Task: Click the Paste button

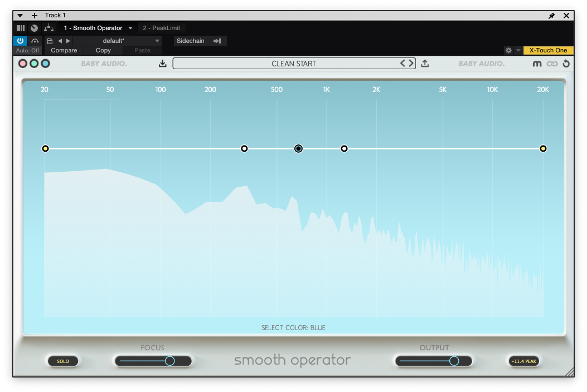Action: (142, 51)
